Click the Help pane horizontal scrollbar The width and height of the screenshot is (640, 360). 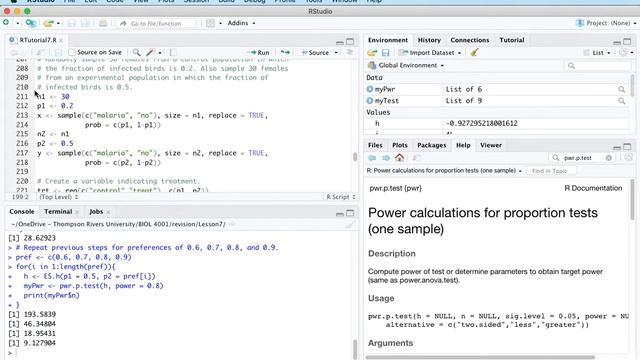click(480, 358)
